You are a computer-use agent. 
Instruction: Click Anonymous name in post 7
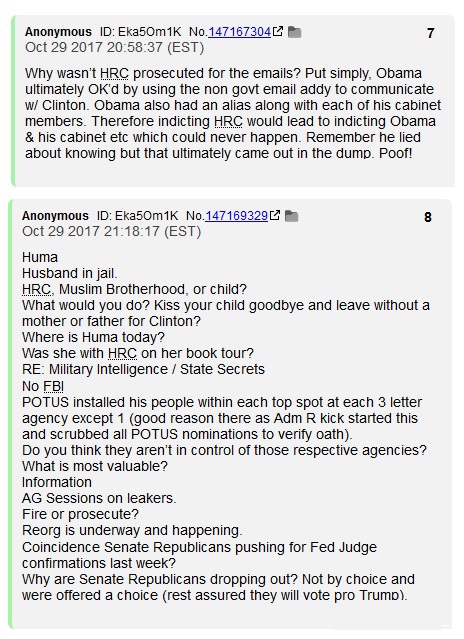click(58, 32)
